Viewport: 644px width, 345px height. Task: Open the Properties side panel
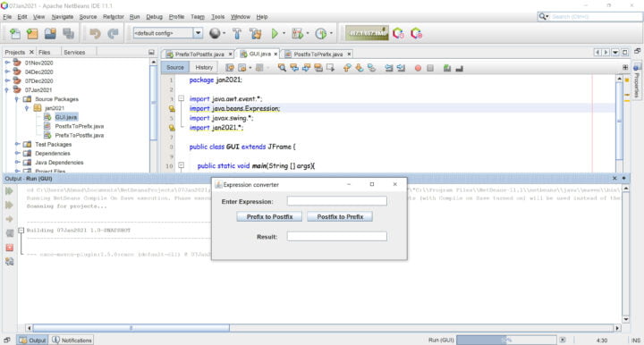pos(637,82)
